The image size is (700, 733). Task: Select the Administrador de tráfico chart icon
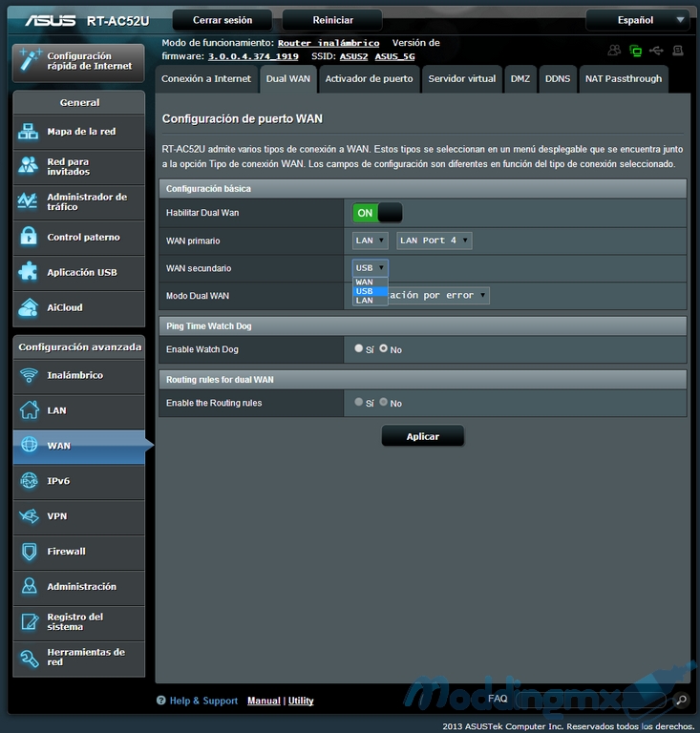(x=28, y=201)
